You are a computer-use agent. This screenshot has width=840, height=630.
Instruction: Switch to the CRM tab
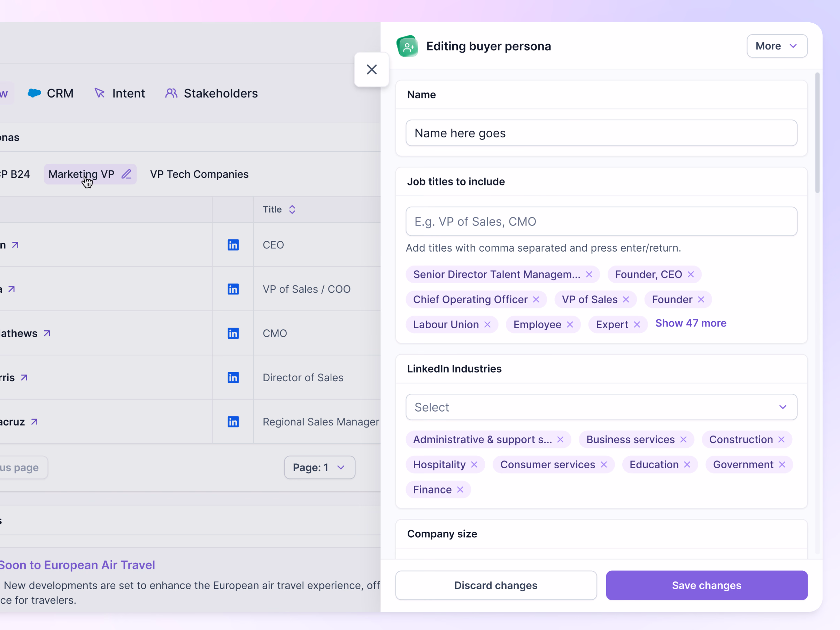[51, 93]
